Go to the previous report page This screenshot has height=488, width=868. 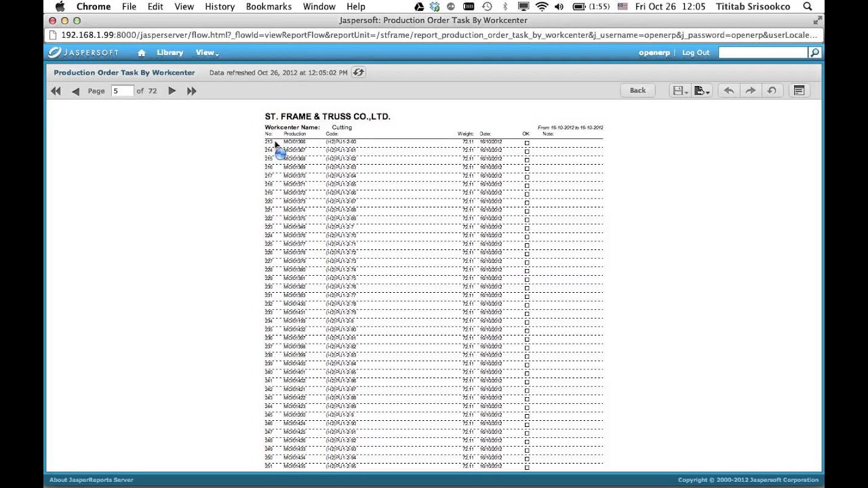click(x=75, y=91)
